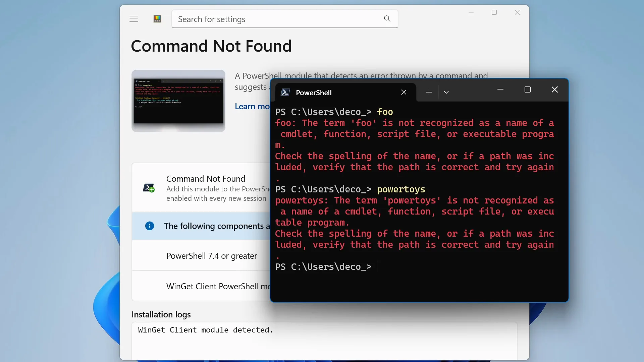Viewport: 644px width, 362px height.
Task: Close the PowerShell tab
Action: pyautogui.click(x=404, y=92)
